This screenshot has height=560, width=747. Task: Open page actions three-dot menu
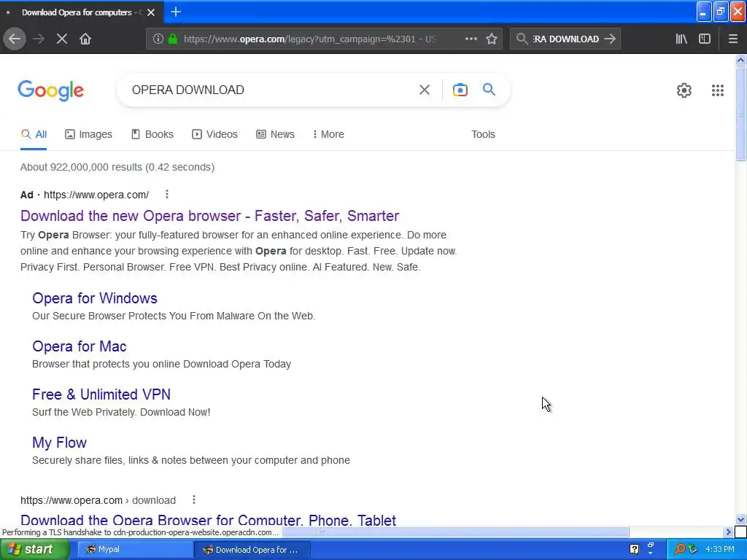click(x=471, y=39)
